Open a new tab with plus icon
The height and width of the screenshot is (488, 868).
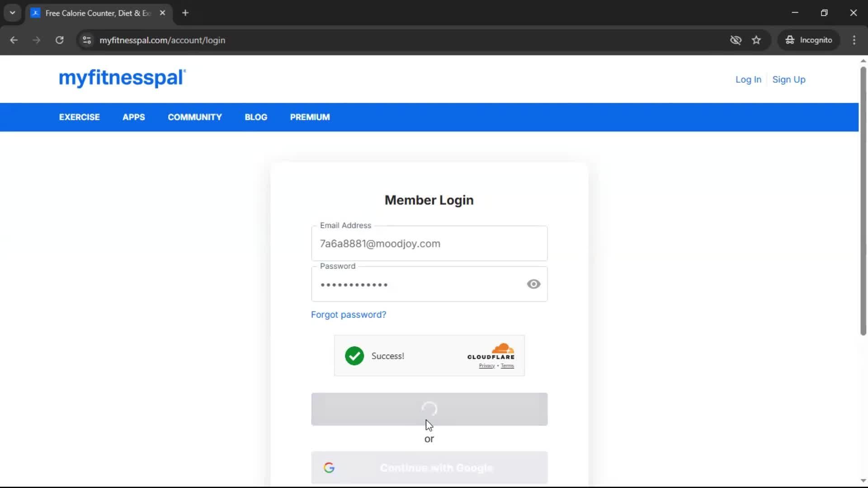coord(185,13)
